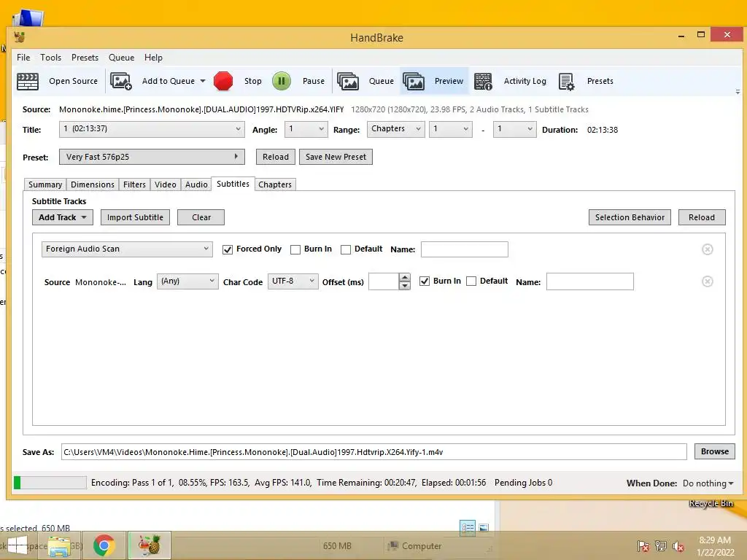Viewport: 747px width, 560px height.
Task: Decrease the Offset (ms) value with down arrow
Action: click(x=404, y=286)
